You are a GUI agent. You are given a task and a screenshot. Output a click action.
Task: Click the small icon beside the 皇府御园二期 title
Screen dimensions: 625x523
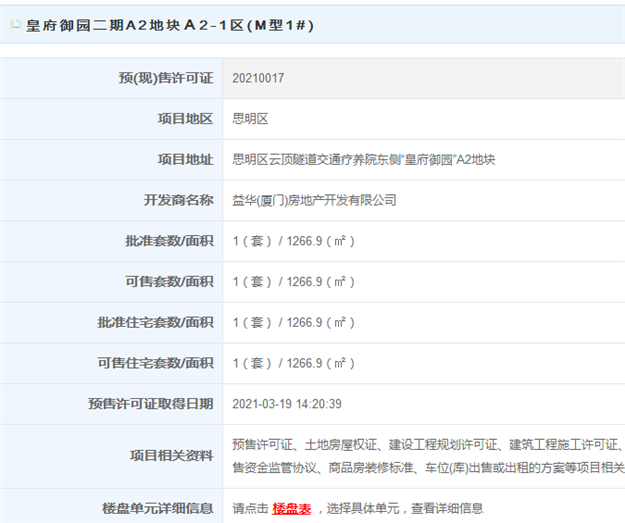tap(16, 24)
